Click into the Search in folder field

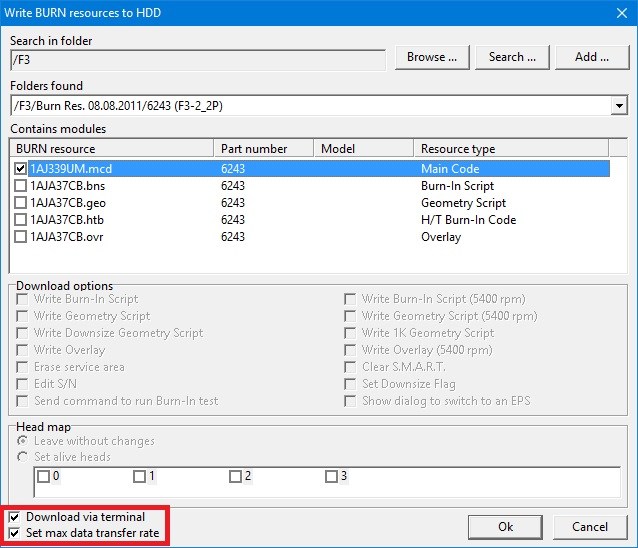(x=197, y=59)
